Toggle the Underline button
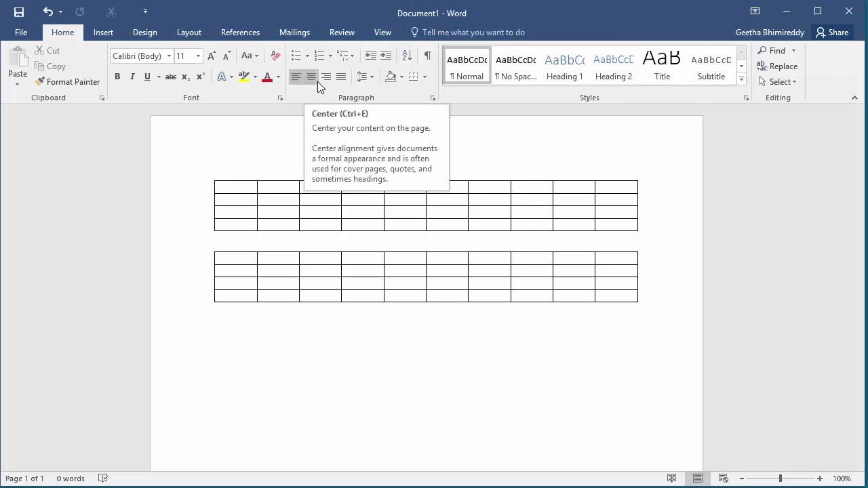This screenshot has height=488, width=868. 147,76
